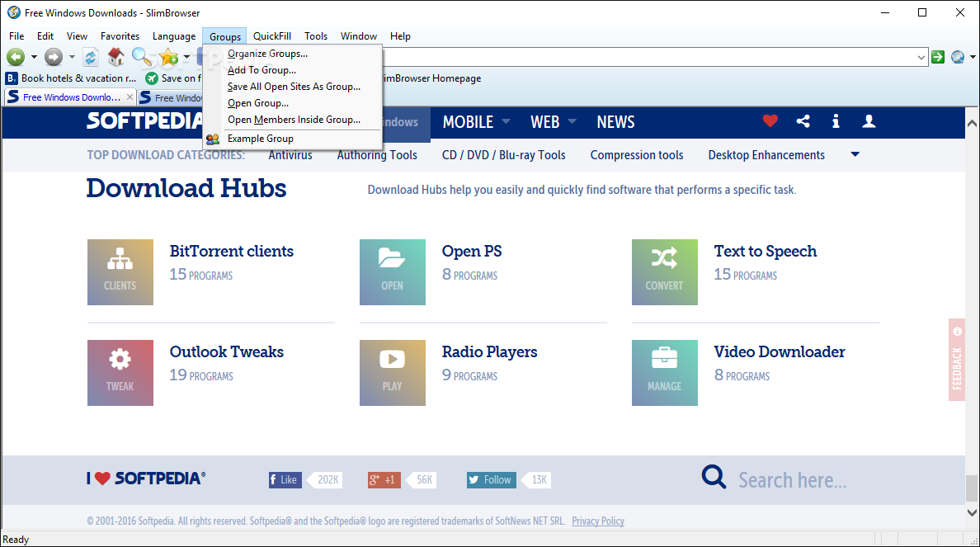Refresh the page with the reload icon

91,57
